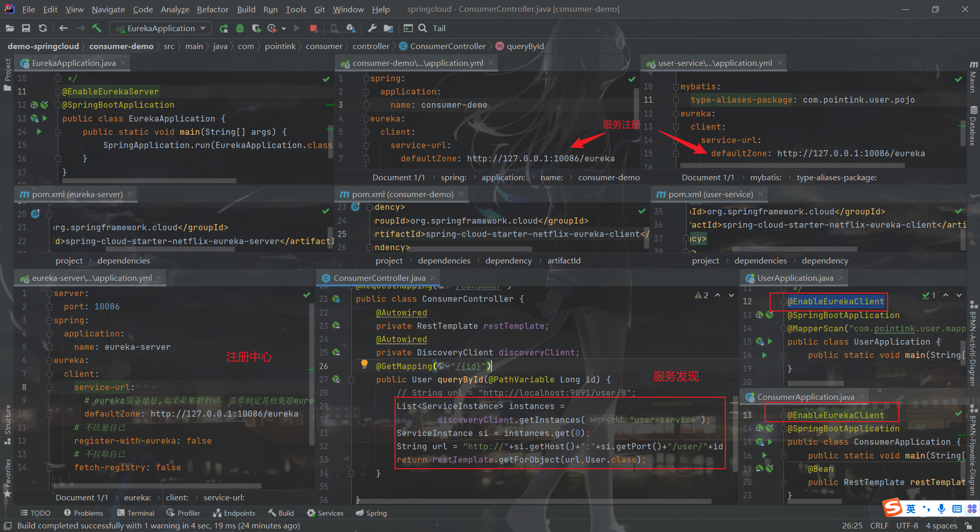This screenshot has width=980, height=532.
Task: Click the Tail toolbar button
Action: coord(439,29)
